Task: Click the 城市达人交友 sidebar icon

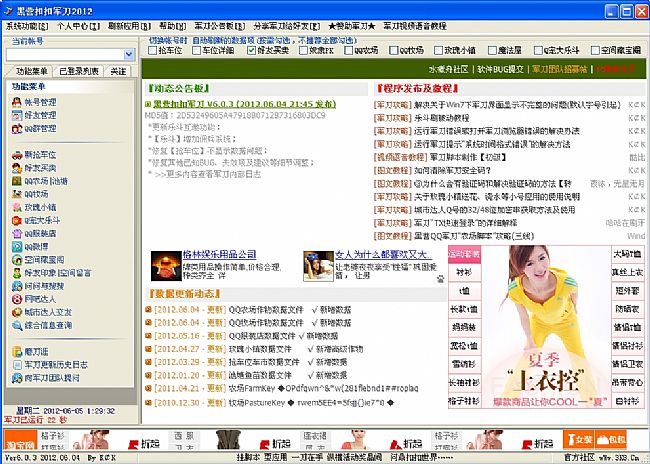Action: [x=17, y=312]
